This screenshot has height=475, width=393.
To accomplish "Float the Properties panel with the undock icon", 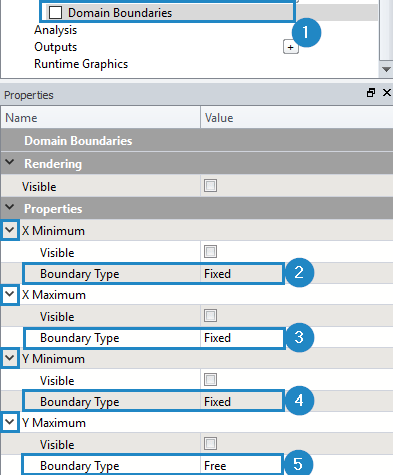I will [371, 93].
